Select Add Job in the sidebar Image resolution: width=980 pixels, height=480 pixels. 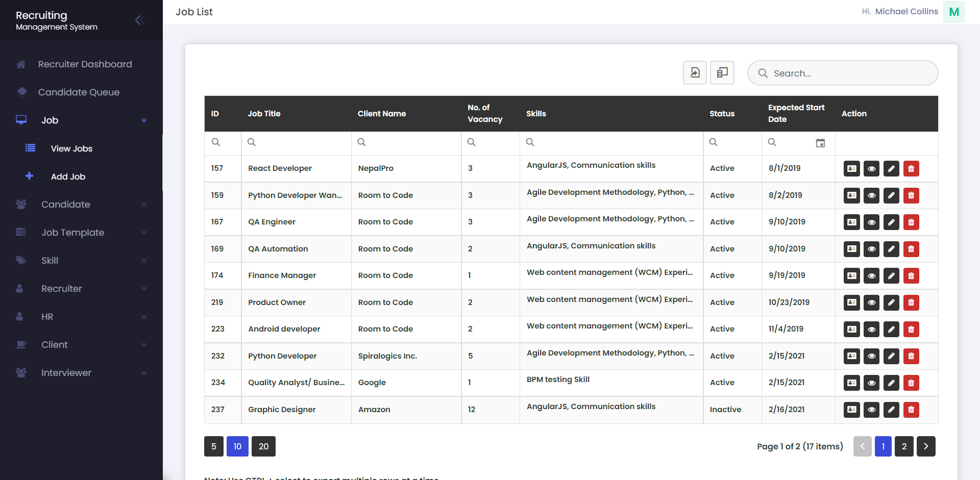coord(68,176)
